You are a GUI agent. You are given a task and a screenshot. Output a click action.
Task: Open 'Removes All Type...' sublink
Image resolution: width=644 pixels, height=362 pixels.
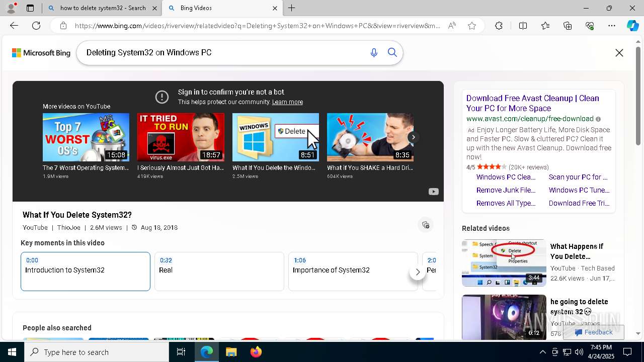pos(506,203)
